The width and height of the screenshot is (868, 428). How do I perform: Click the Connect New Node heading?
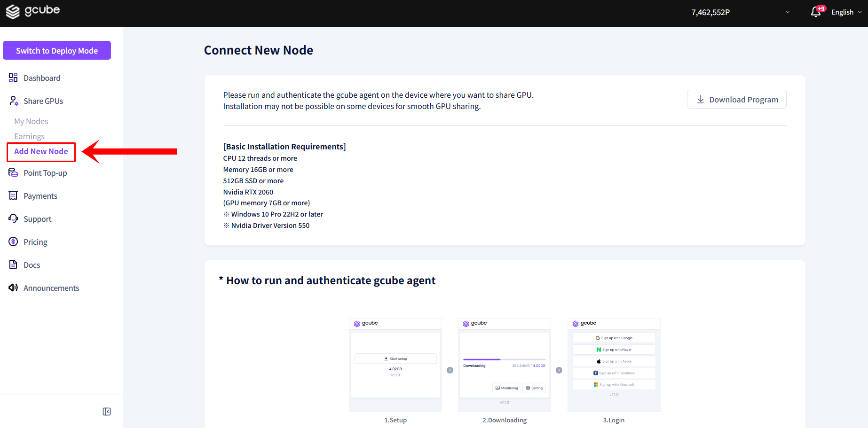pyautogui.click(x=259, y=50)
